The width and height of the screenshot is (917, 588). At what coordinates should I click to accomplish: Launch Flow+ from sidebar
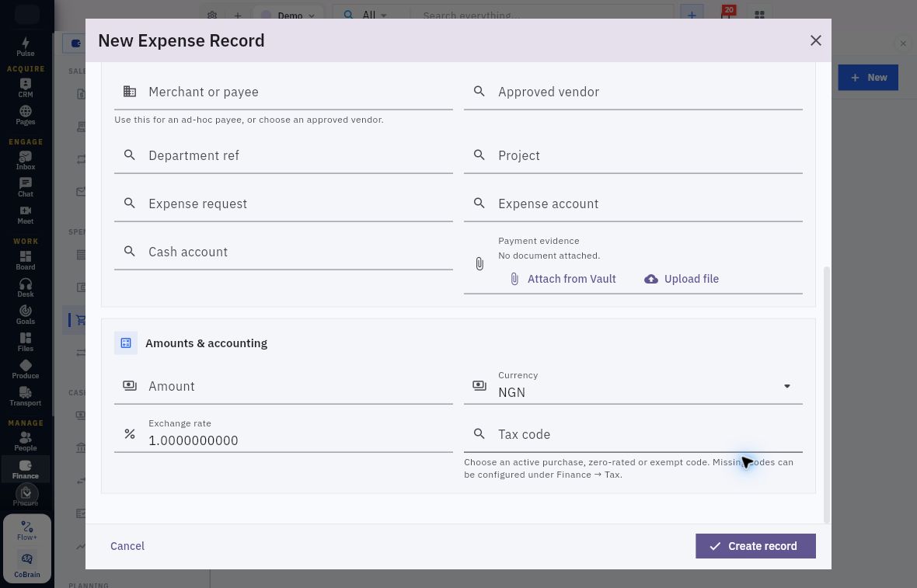[x=27, y=531]
